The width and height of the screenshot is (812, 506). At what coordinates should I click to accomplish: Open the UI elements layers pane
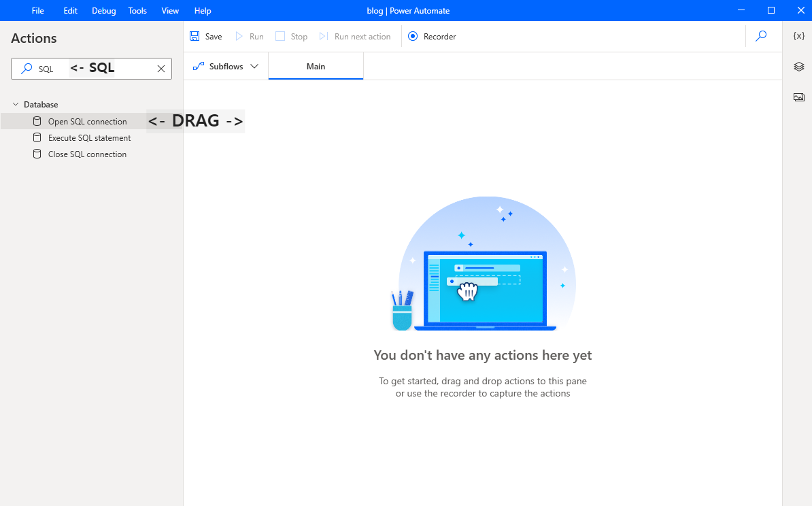pos(799,66)
